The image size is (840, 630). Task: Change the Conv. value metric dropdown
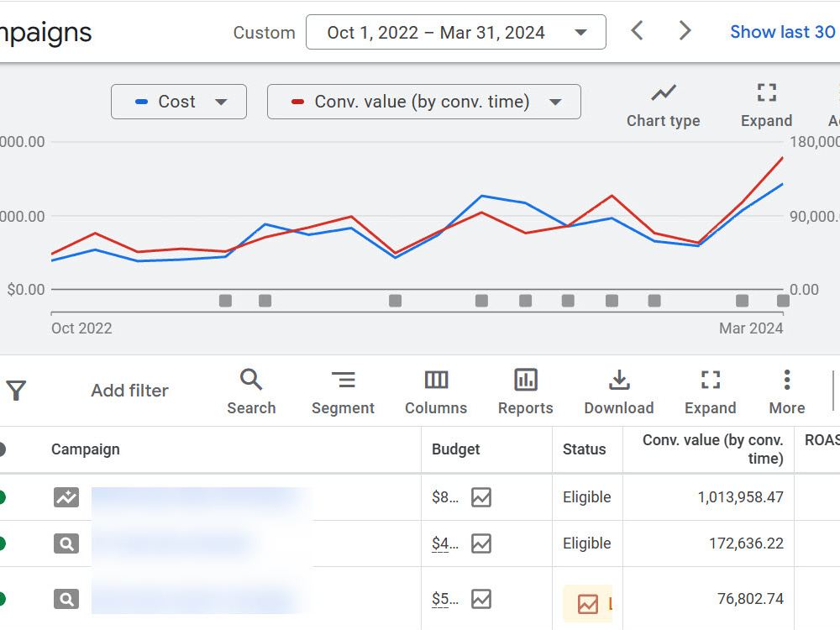423,102
